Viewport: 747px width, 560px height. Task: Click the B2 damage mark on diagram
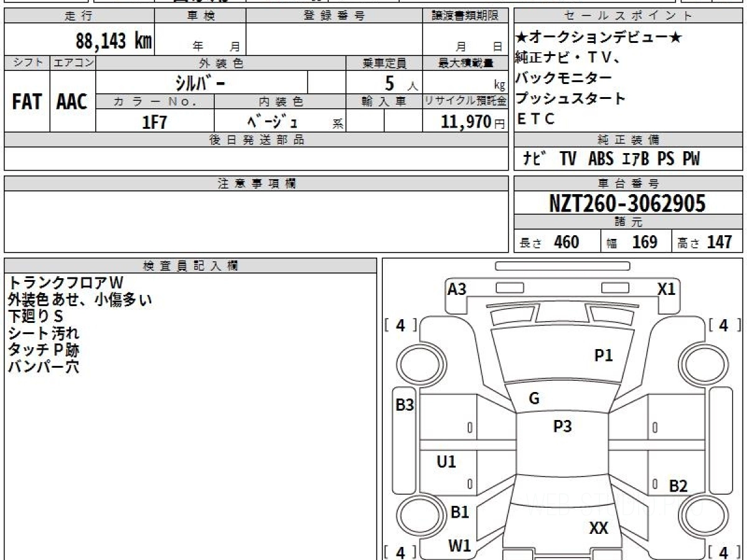[678, 487]
